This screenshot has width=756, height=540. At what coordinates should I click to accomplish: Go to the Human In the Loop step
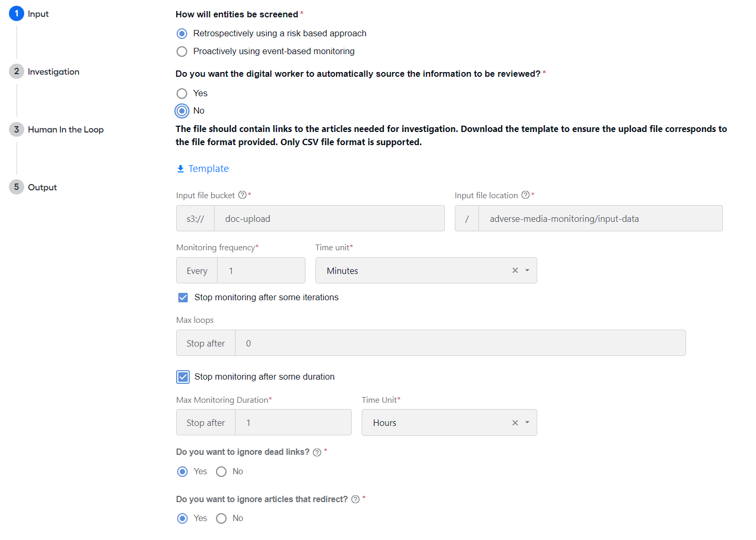coord(66,129)
